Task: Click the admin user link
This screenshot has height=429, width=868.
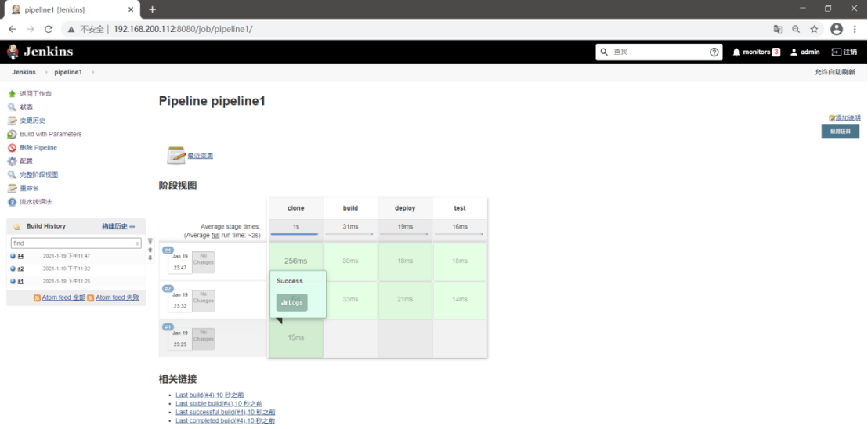Action: click(805, 52)
